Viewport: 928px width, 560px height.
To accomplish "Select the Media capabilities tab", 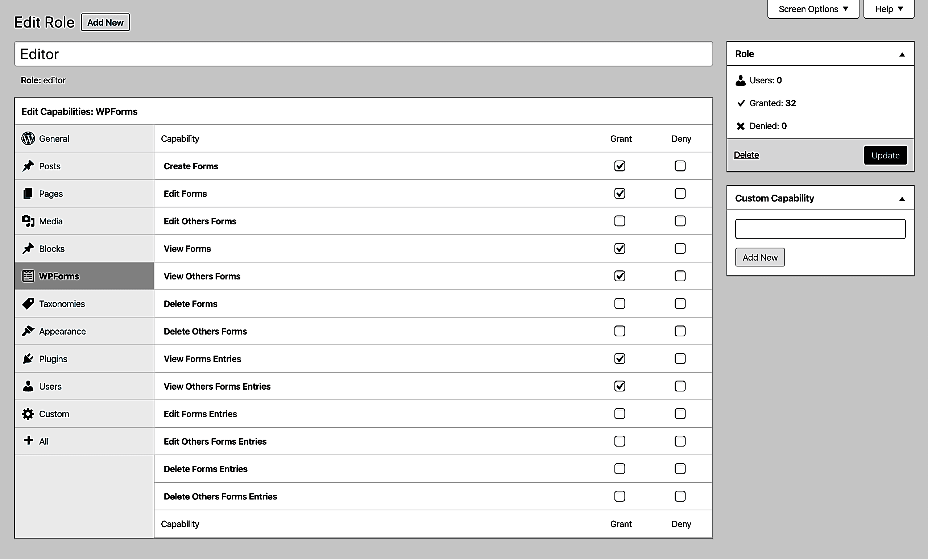I will 84,221.
